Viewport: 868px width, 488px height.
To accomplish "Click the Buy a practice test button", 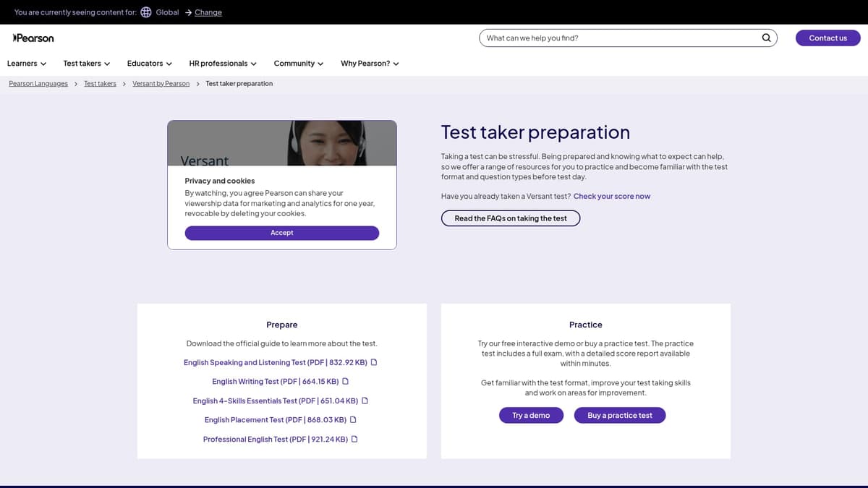I will click(620, 415).
